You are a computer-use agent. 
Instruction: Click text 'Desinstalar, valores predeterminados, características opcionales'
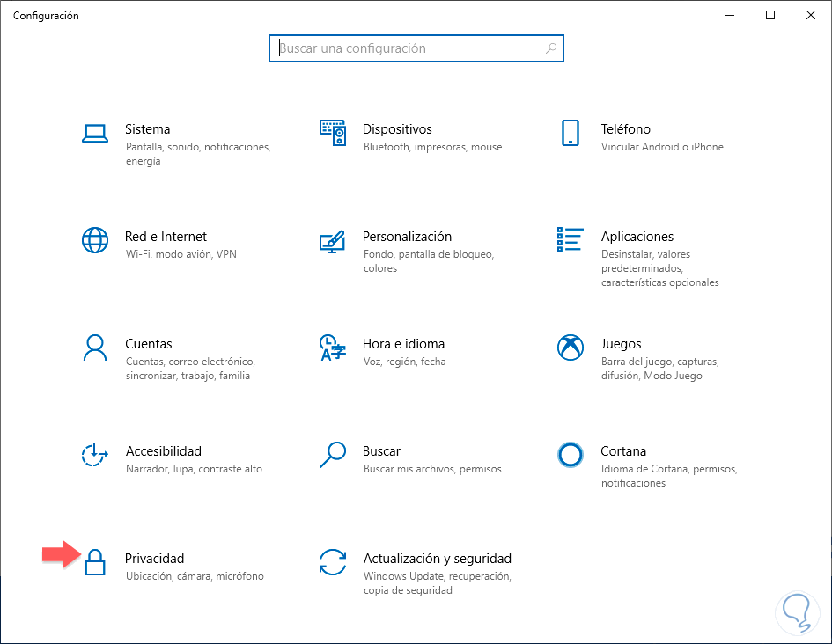[660, 268]
